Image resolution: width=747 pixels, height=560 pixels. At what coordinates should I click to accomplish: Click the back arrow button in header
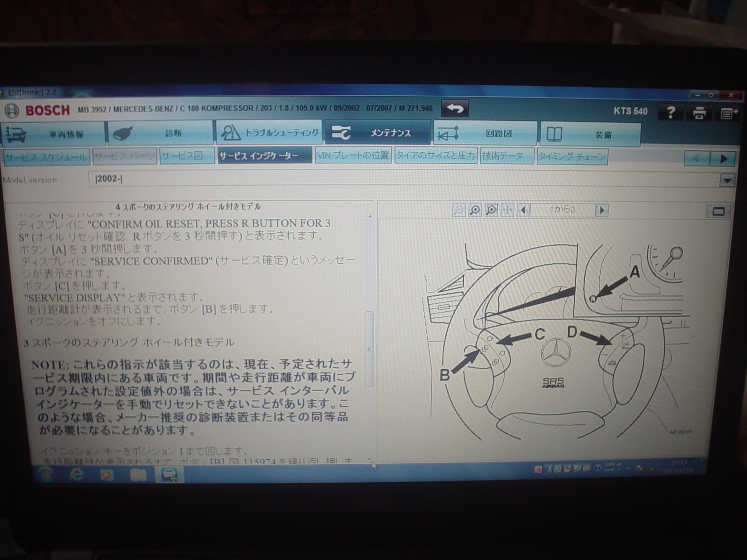tap(455, 109)
